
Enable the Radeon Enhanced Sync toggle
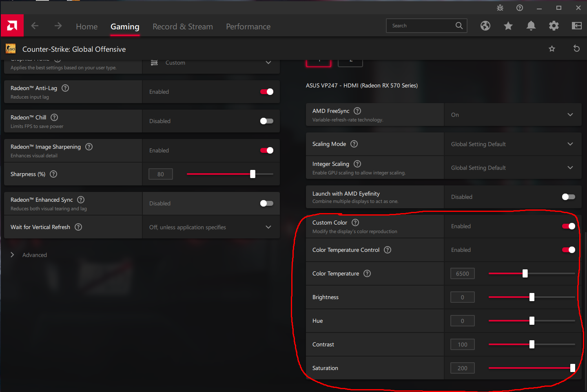(267, 203)
